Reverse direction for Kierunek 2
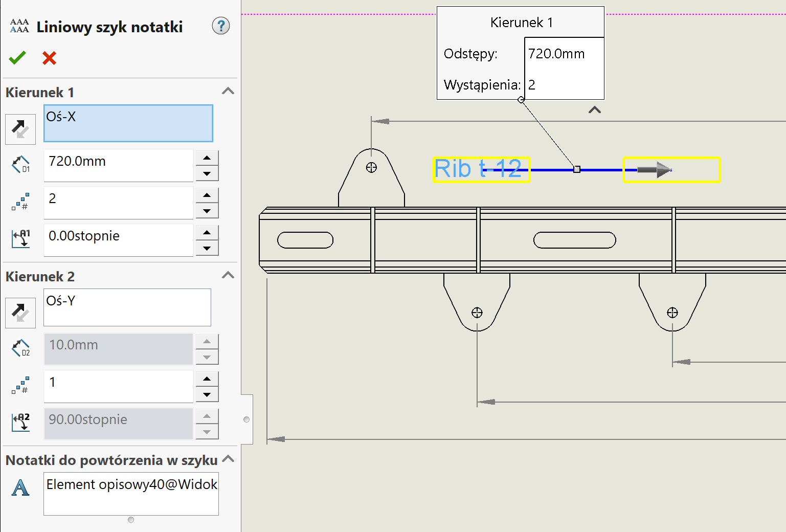Image resolution: width=786 pixels, height=532 pixels. click(x=20, y=313)
